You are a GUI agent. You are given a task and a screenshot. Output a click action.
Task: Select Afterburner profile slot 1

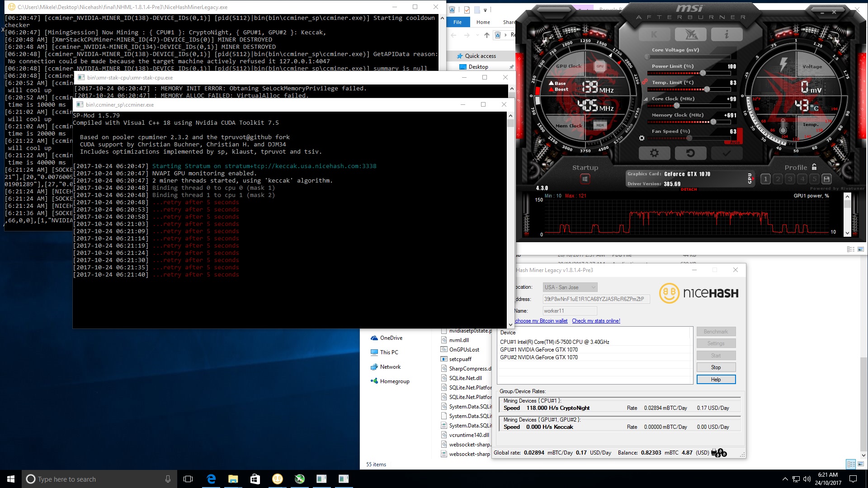[765, 179]
